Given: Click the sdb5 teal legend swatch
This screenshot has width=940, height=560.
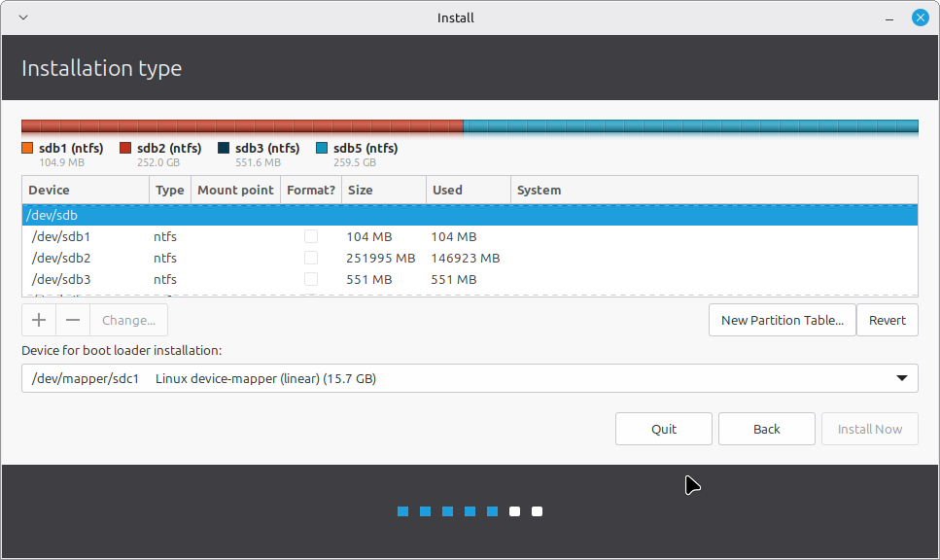Looking at the screenshot, I should 322,148.
